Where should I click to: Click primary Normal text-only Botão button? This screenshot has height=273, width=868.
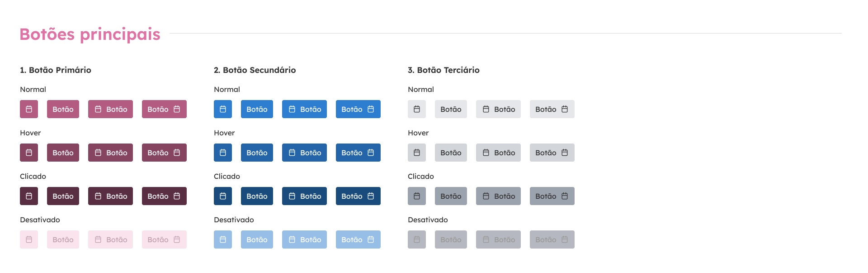(63, 109)
